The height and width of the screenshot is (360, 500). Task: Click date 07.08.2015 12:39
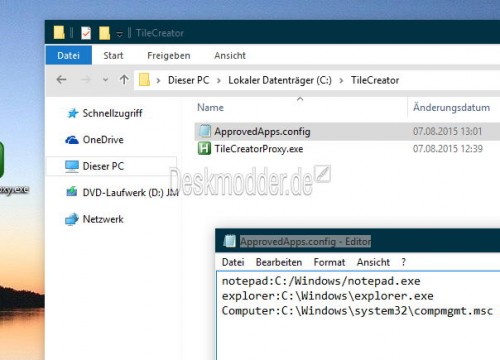click(x=448, y=149)
